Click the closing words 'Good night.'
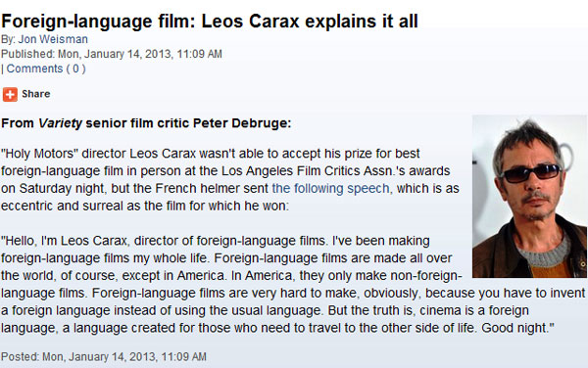 click(517, 328)
